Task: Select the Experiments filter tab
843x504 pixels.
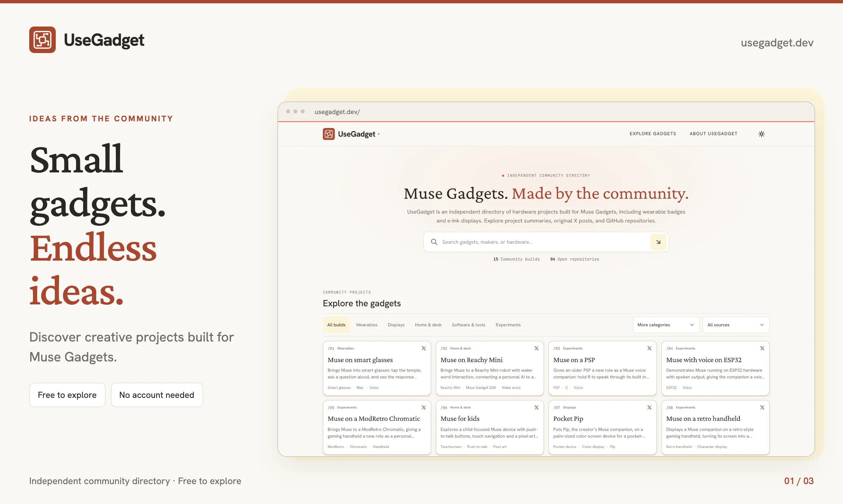Action: click(x=508, y=325)
